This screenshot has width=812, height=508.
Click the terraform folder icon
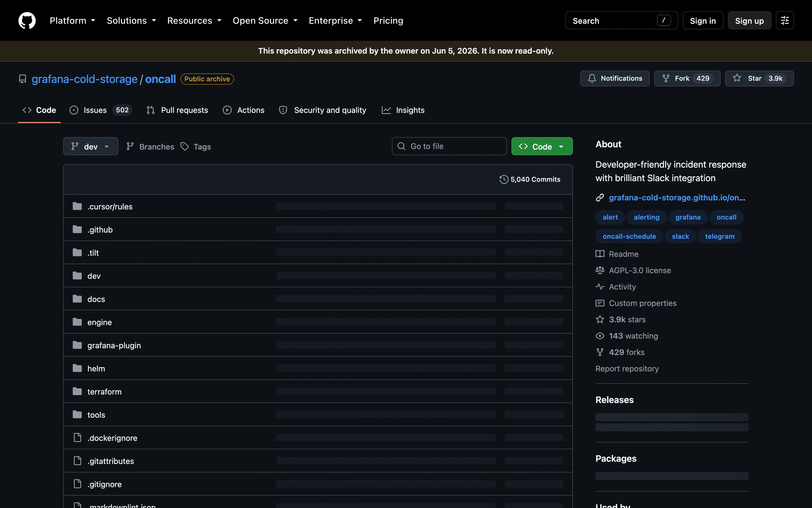(x=77, y=391)
